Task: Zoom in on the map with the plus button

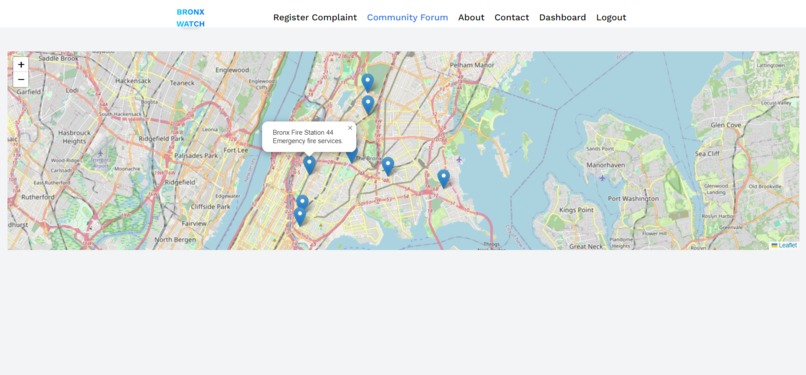Action: tap(21, 65)
